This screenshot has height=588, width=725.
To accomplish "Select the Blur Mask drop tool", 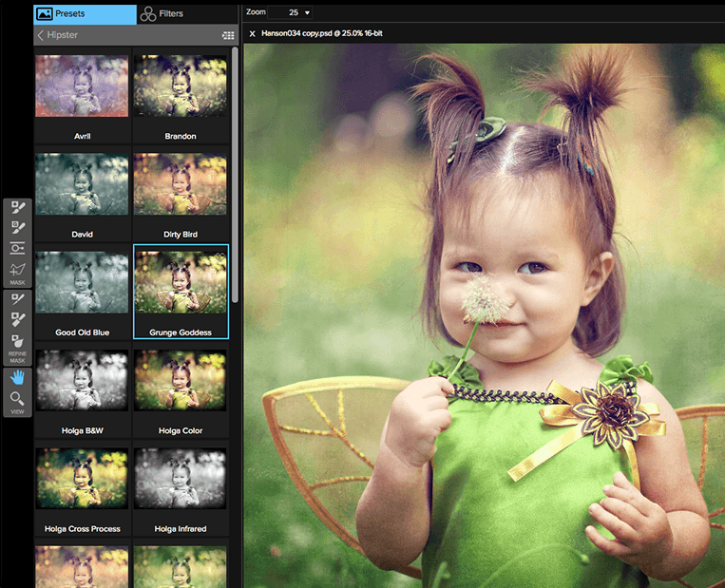I will pos(17,341).
